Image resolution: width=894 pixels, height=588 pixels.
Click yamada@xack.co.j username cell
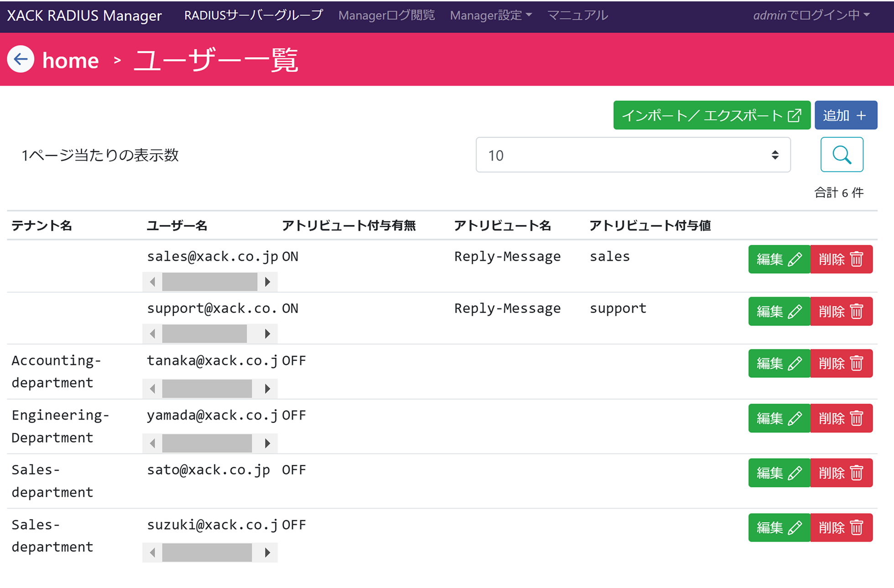(212, 415)
